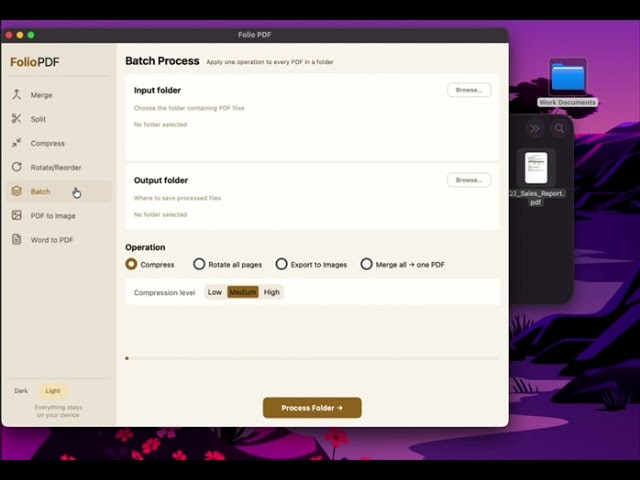Minimize Folio PDF with the yellow button
This screenshot has width=640, height=480.
[x=20, y=35]
